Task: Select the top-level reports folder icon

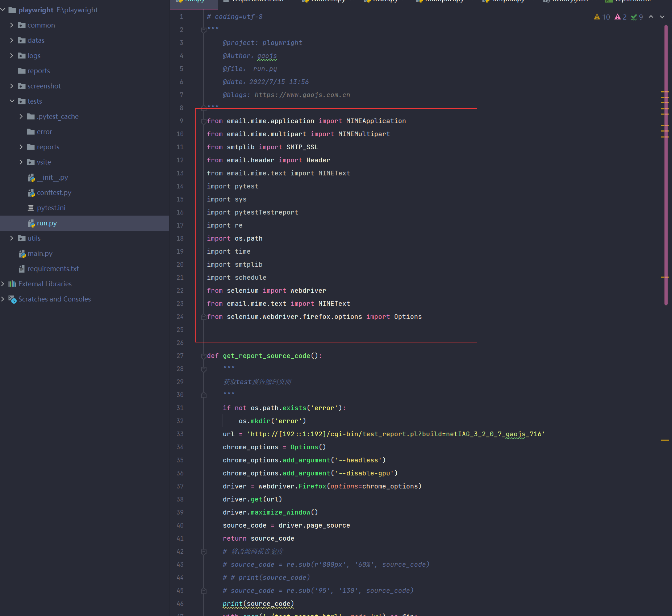Action: click(x=22, y=71)
